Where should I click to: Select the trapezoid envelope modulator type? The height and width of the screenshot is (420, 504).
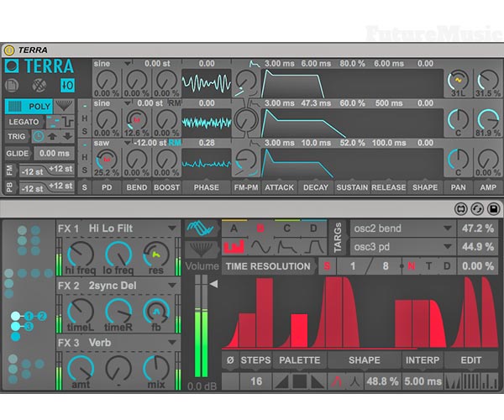tap(313, 247)
